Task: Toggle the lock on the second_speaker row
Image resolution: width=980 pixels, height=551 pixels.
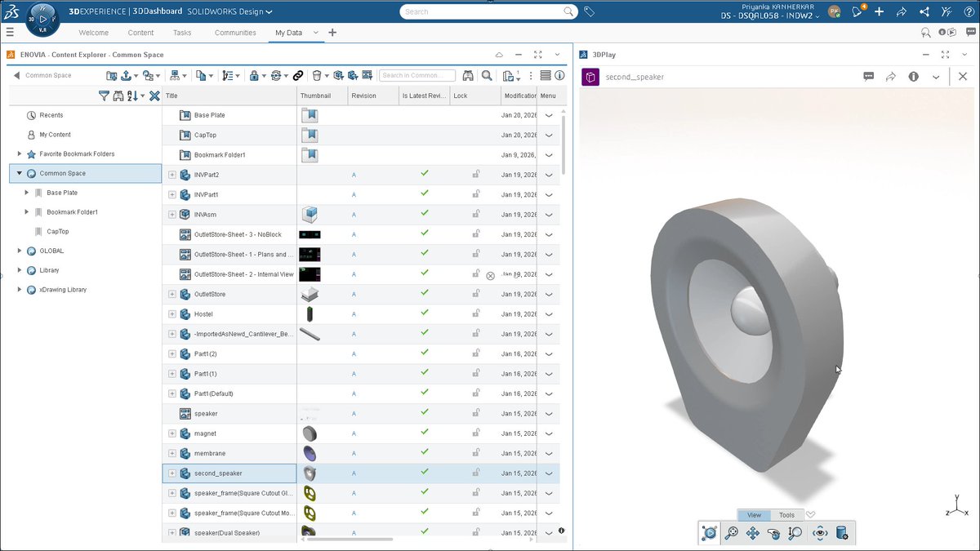Action: [x=476, y=473]
